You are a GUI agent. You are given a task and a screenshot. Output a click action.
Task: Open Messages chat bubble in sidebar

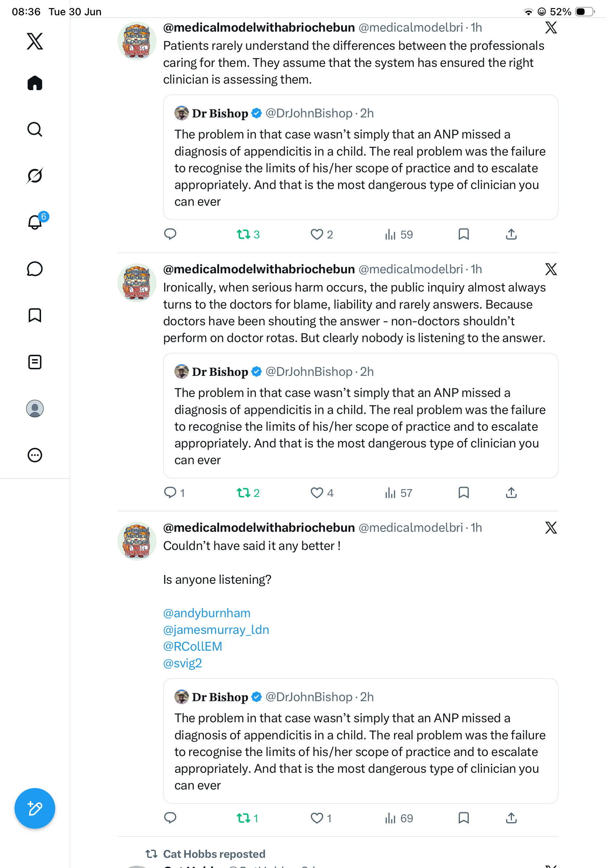pos(35,269)
